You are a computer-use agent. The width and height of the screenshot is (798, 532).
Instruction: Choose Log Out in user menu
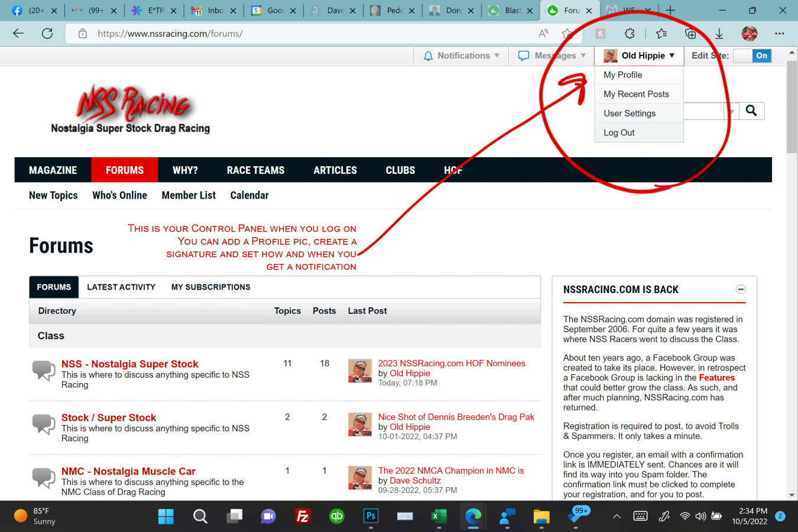click(639, 133)
